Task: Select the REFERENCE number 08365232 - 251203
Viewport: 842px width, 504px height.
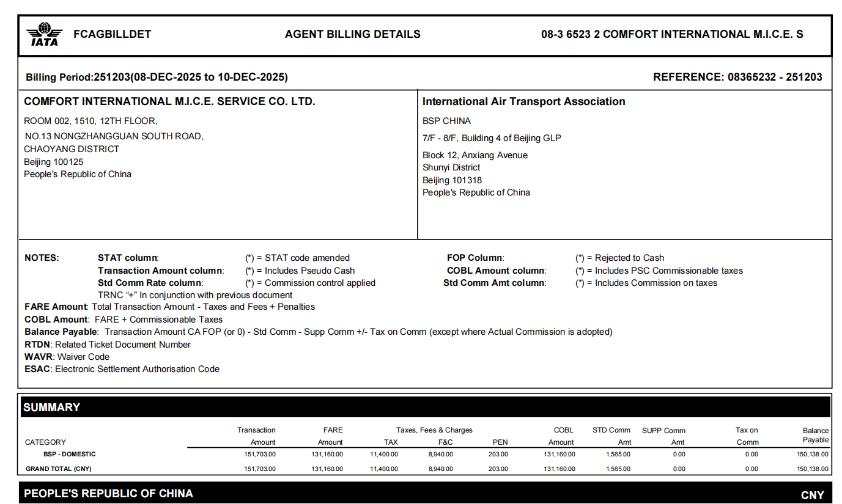Action: 737,77
